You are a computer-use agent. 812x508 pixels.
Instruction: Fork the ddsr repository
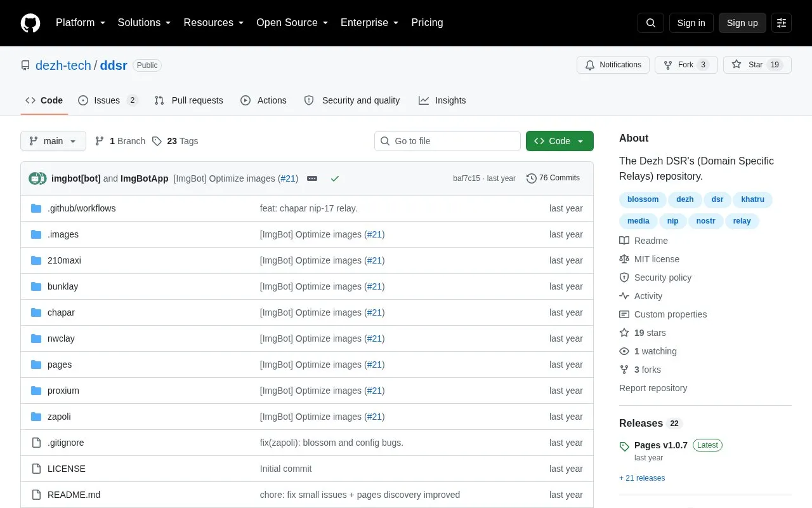click(686, 65)
